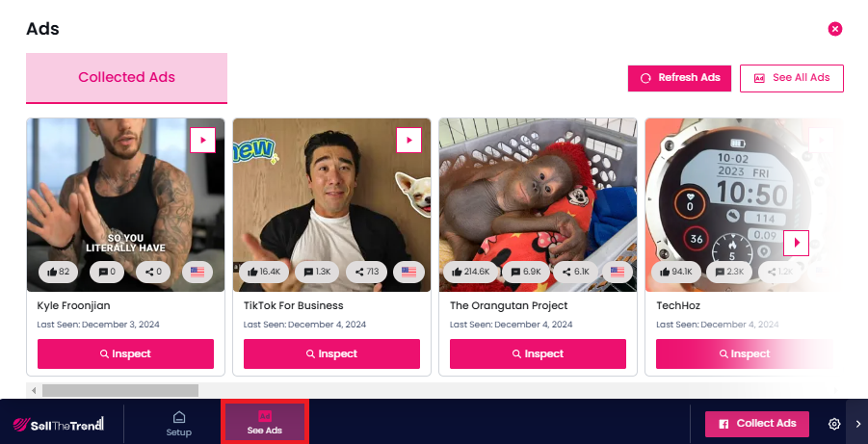
Task: Open settings via the gear icon
Action: tap(834, 424)
